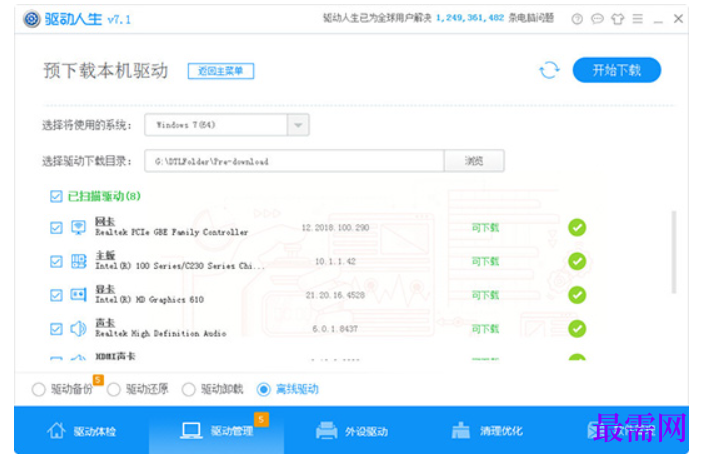Select the 驱动备份 radio option
705x459 pixels.
[x=39, y=389]
